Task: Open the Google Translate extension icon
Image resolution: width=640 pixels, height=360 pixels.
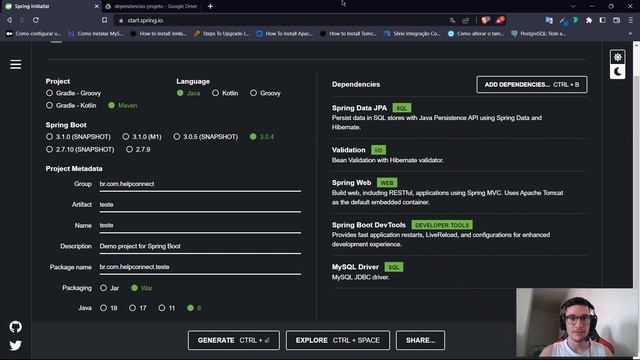Action: (x=549, y=20)
